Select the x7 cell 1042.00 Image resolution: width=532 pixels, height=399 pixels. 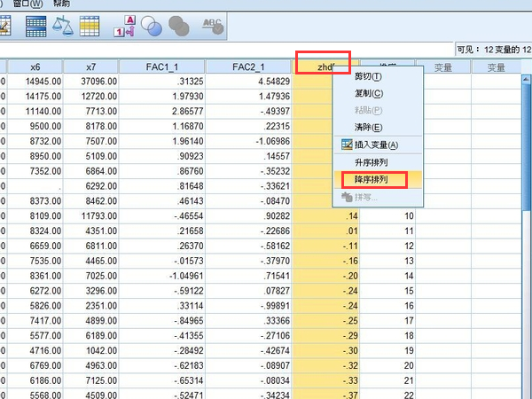pos(91,350)
